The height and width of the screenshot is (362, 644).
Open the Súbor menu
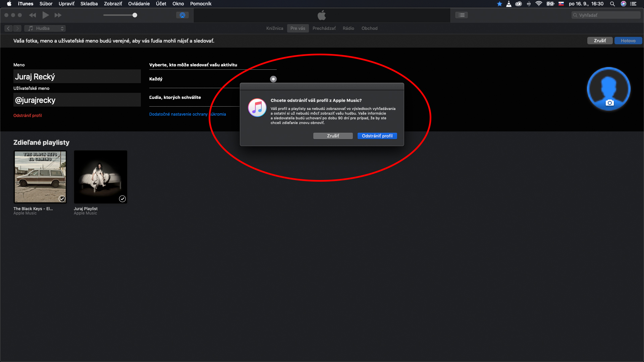(x=46, y=4)
